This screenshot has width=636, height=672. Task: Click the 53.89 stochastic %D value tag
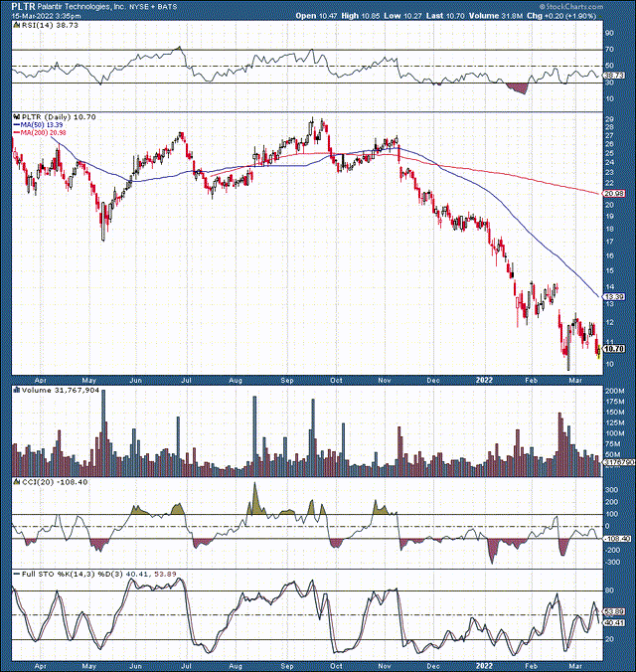tap(614, 611)
